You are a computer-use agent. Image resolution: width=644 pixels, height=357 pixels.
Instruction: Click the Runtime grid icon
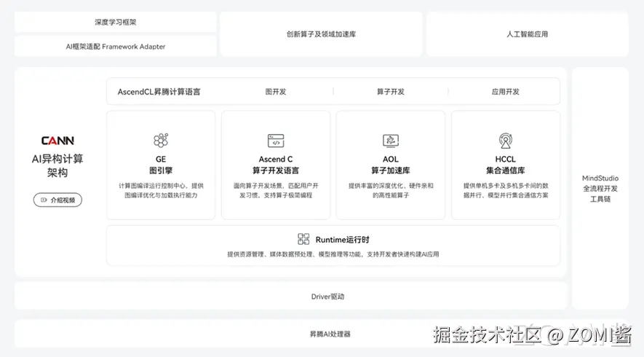[303, 239]
